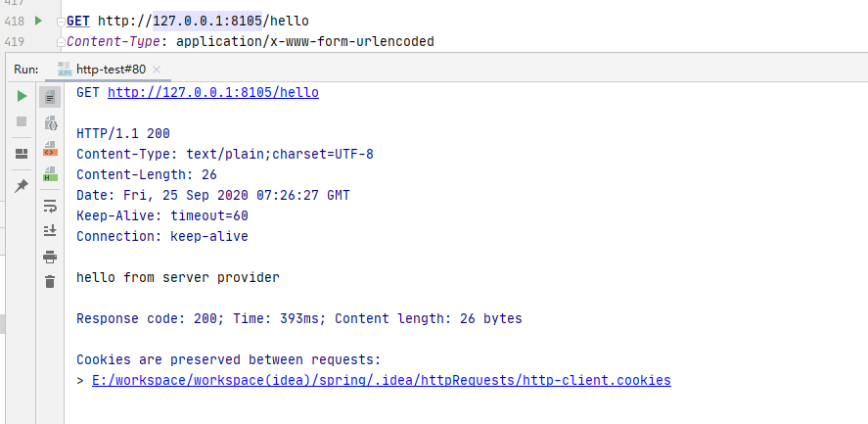868x424 pixels.
Task: Close the http-test#80 tab
Action: (157, 70)
